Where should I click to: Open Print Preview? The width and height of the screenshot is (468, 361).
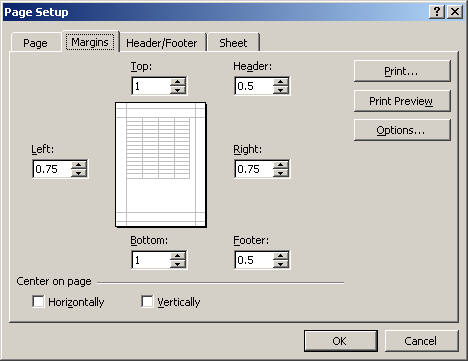click(x=402, y=101)
